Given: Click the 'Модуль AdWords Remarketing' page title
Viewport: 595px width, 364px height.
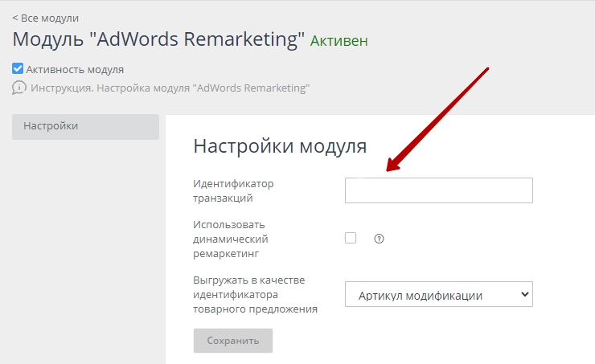Looking at the screenshot, I should pyautogui.click(x=158, y=40).
